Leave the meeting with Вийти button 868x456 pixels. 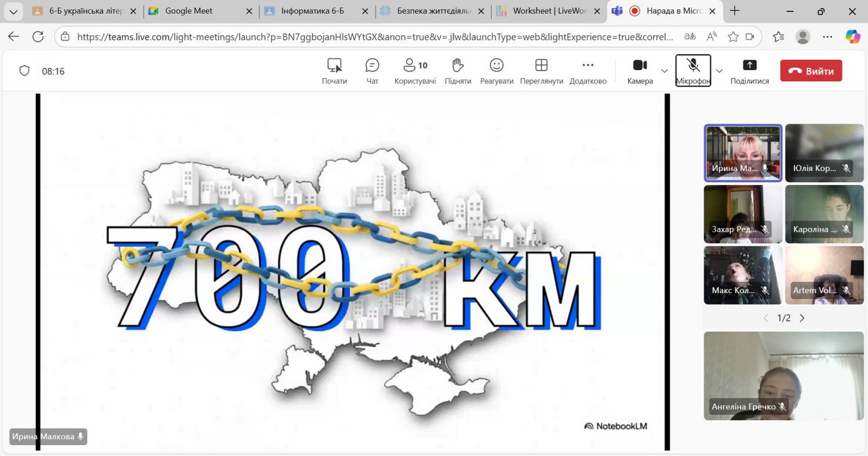point(810,71)
